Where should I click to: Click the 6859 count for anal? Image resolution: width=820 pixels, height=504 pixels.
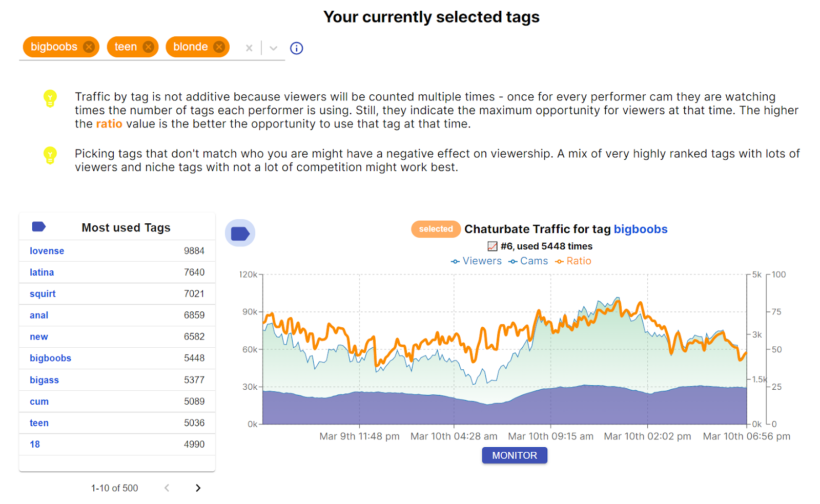point(194,316)
